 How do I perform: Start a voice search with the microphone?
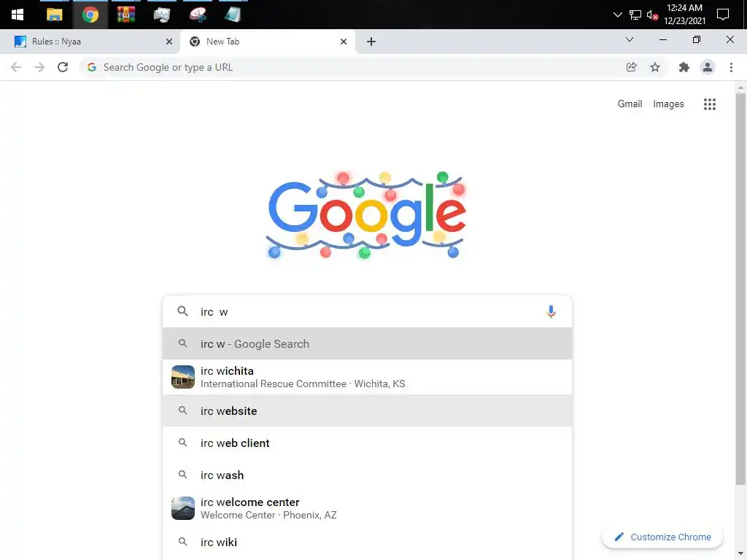551,311
